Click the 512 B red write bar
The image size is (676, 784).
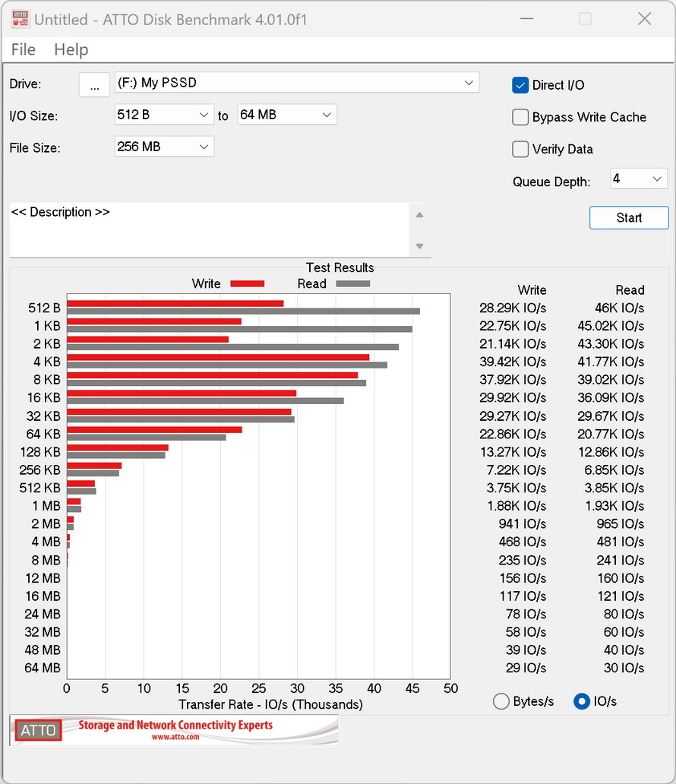tap(175, 304)
